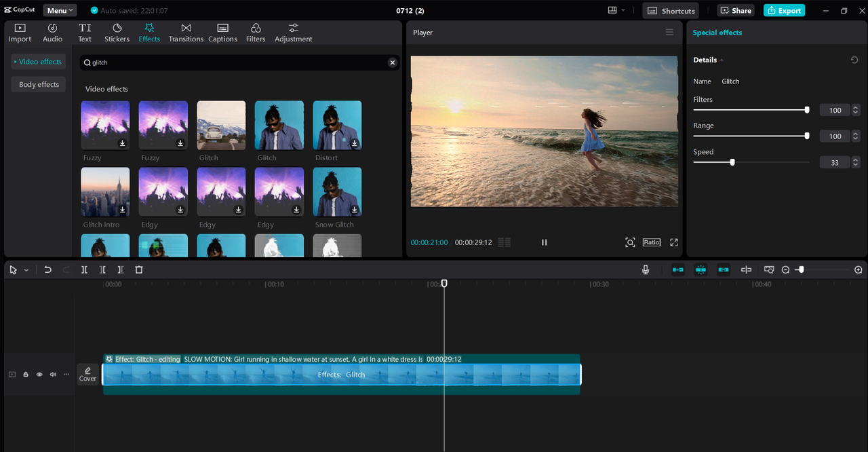The image size is (868, 452).
Task: Adjust the Speed slider
Action: click(x=751, y=162)
